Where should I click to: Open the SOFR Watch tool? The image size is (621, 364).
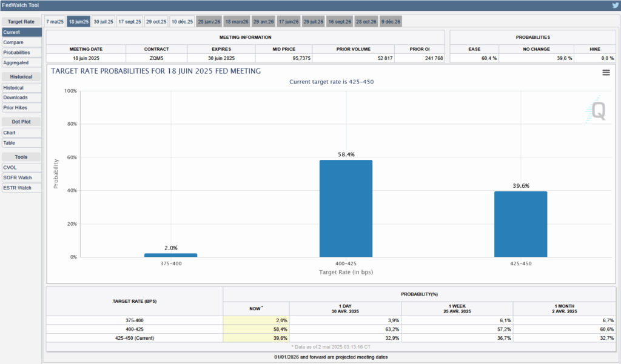21,177
